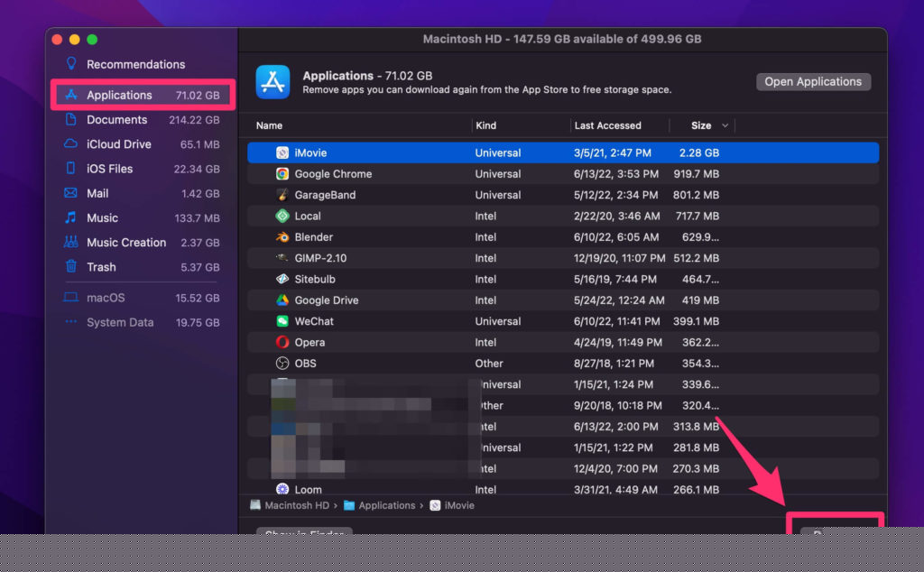Click the Blender app icon
The height and width of the screenshot is (572, 924).
[x=282, y=237]
